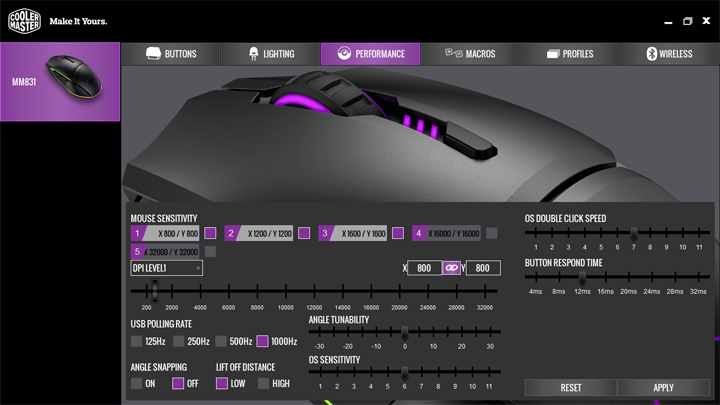This screenshot has height=405, width=720.
Task: Disable DPI level 2 checkbox
Action: [304, 233]
